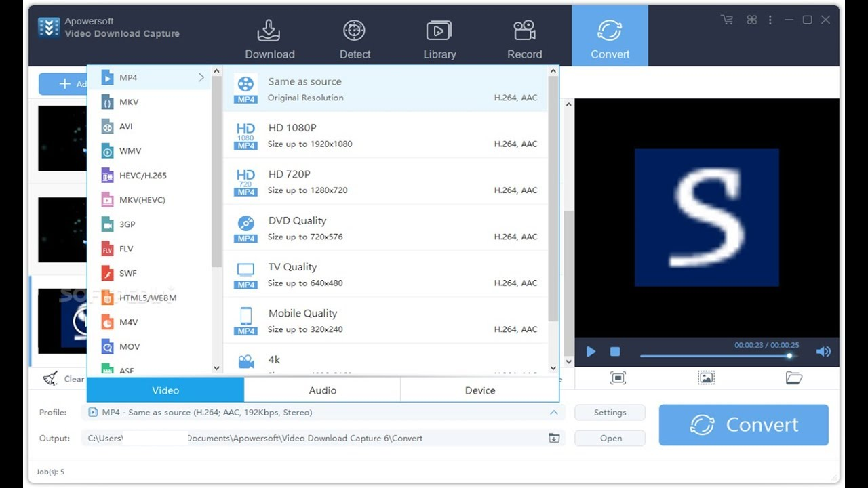The width and height of the screenshot is (868, 488).
Task: Select the SWF format icon
Action: [x=107, y=273]
